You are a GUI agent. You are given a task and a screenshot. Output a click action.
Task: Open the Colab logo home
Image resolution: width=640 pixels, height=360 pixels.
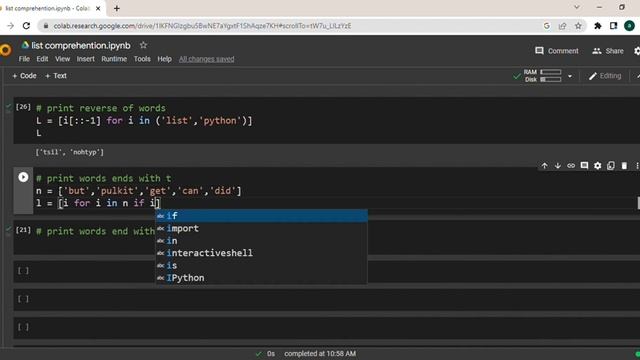coord(5,50)
